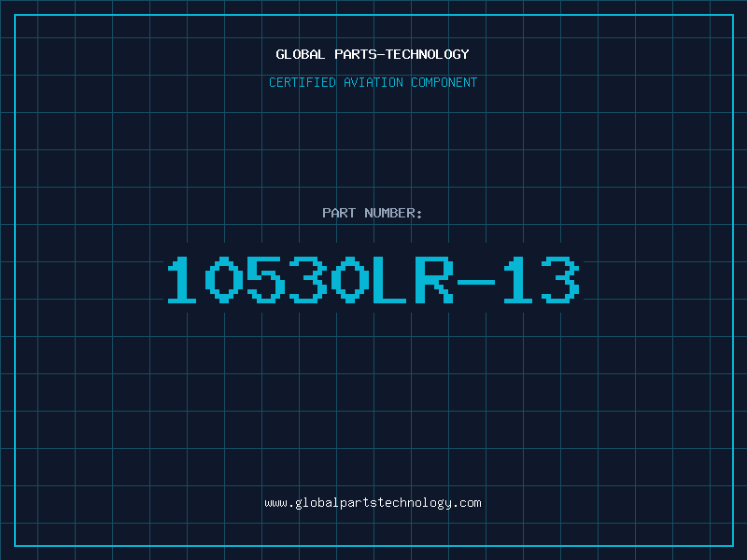Open the www.globalpartstechnology.com link
This screenshot has width=747, height=560.
click(x=373, y=503)
